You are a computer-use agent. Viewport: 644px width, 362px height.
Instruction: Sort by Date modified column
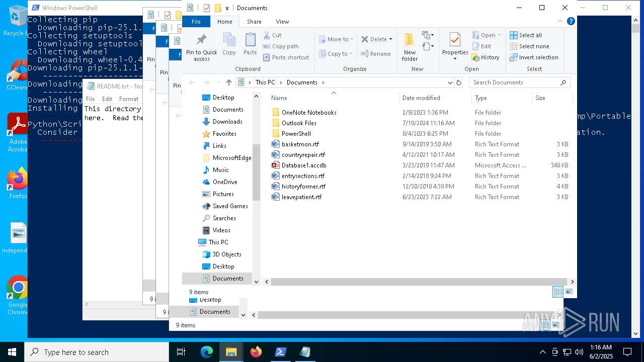pos(435,98)
